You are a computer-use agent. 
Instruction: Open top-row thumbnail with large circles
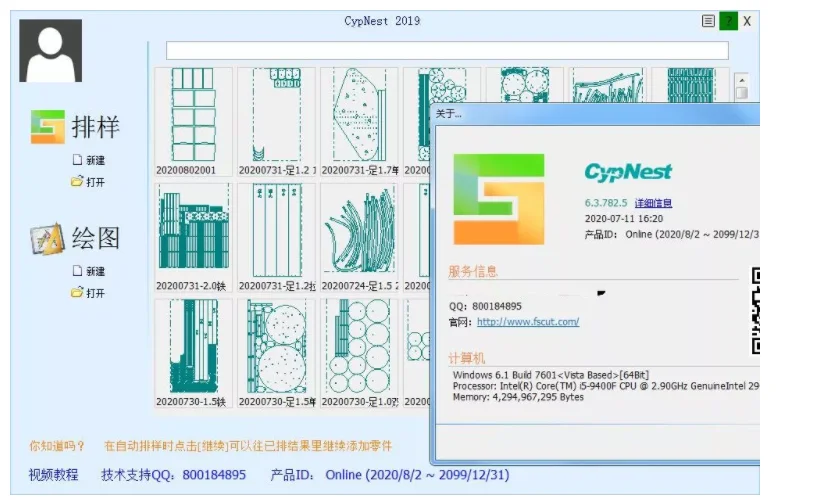pyautogui.click(x=525, y=85)
